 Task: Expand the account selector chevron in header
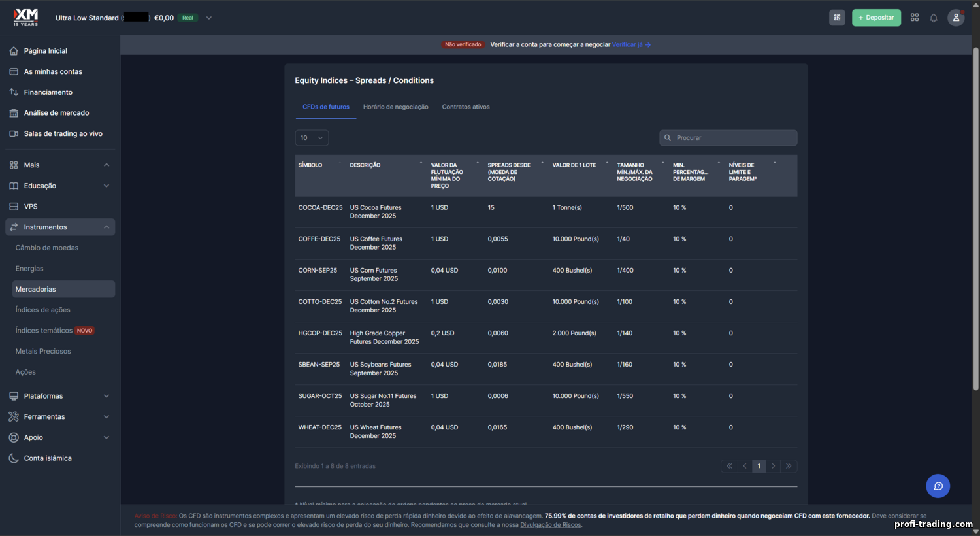[x=209, y=18]
